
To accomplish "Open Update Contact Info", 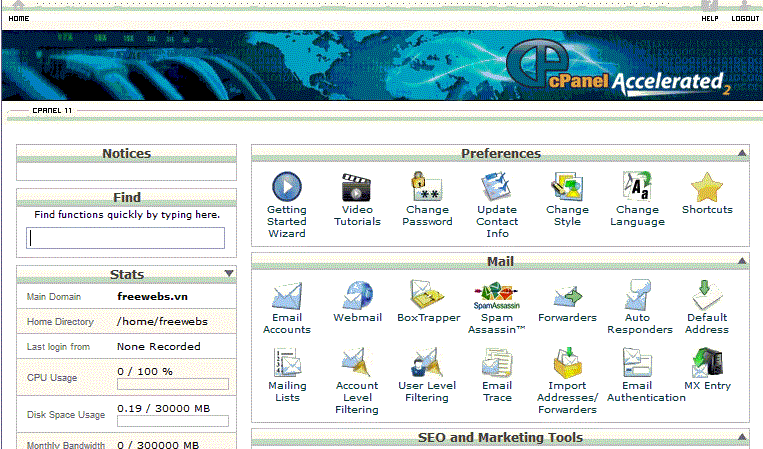I will click(x=497, y=187).
